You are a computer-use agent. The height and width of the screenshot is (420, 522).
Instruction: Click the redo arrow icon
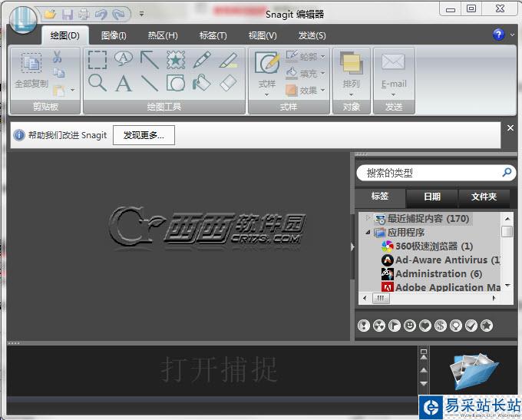click(x=118, y=14)
